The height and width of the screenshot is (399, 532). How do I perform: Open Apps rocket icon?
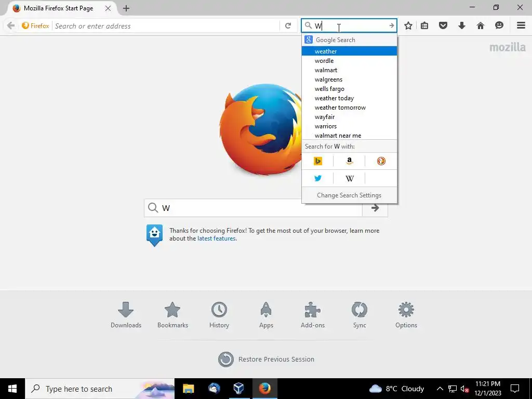coord(266,315)
